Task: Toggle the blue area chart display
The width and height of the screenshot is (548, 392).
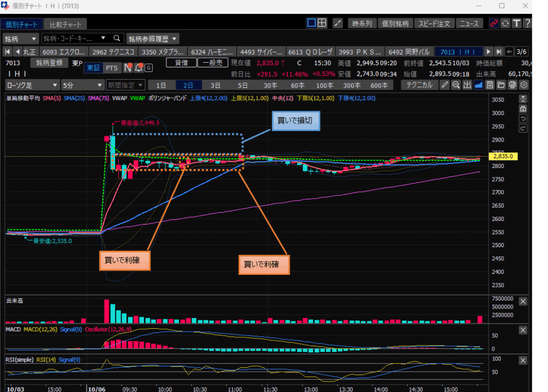Action: click(x=478, y=85)
